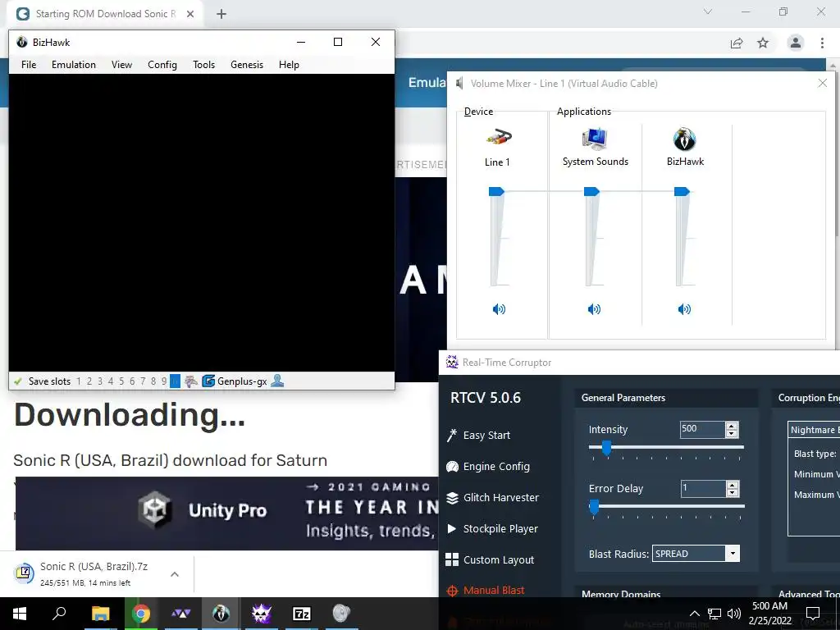This screenshot has height=630, width=840.
Task: Select save slot 6 in BizHawk
Action: pyautogui.click(x=132, y=381)
